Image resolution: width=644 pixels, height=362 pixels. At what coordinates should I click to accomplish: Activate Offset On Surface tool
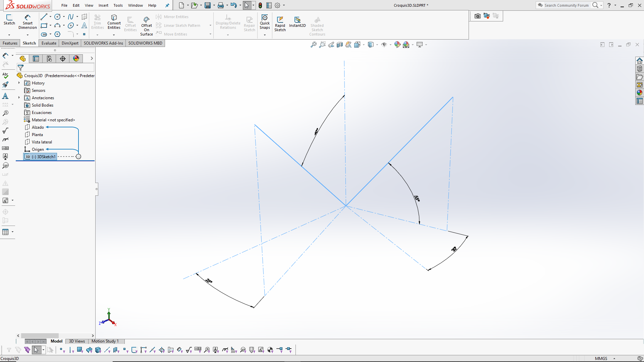click(147, 25)
